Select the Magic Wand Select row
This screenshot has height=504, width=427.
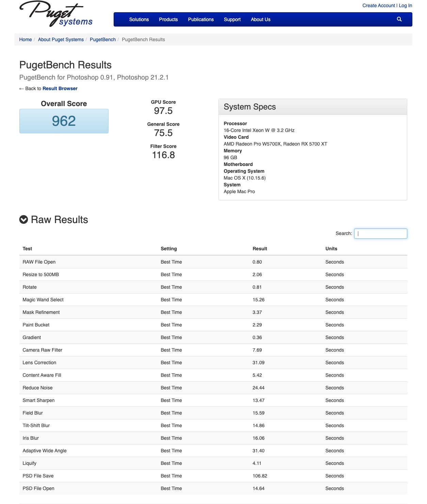click(213, 300)
